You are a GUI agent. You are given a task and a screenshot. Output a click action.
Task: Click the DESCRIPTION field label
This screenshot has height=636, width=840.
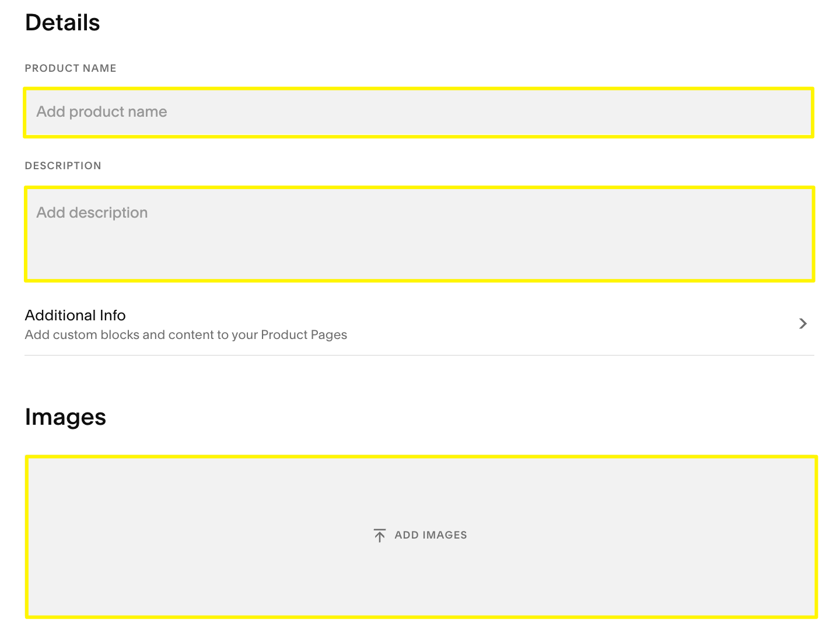(x=63, y=166)
